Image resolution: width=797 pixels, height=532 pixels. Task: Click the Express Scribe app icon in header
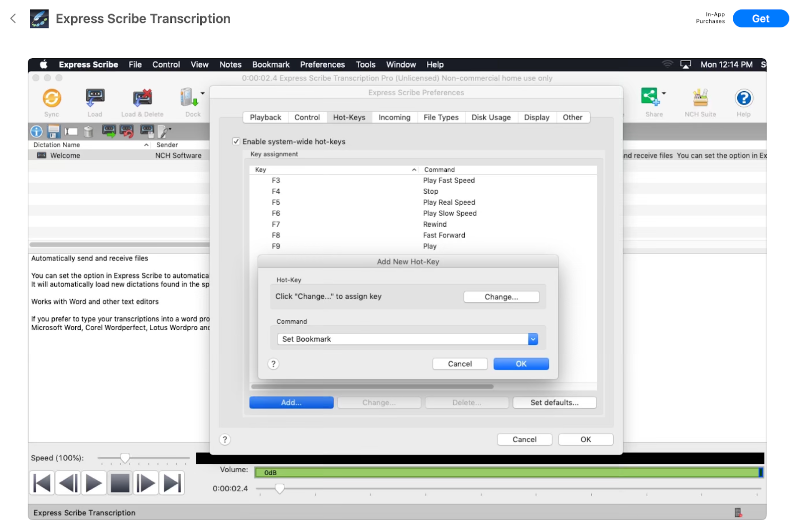click(x=39, y=19)
